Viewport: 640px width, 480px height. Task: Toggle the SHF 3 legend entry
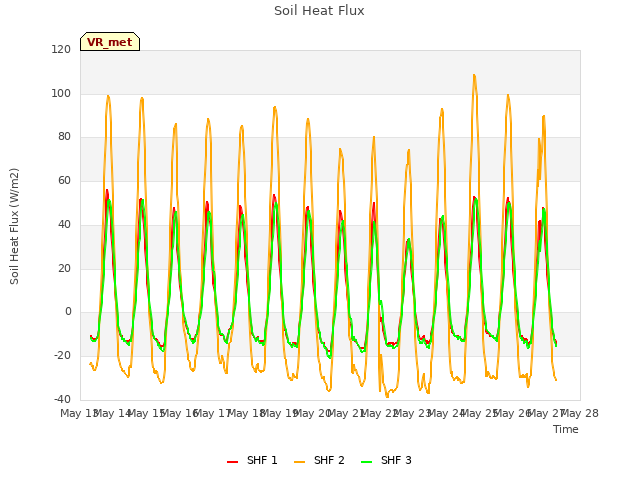(x=386, y=460)
